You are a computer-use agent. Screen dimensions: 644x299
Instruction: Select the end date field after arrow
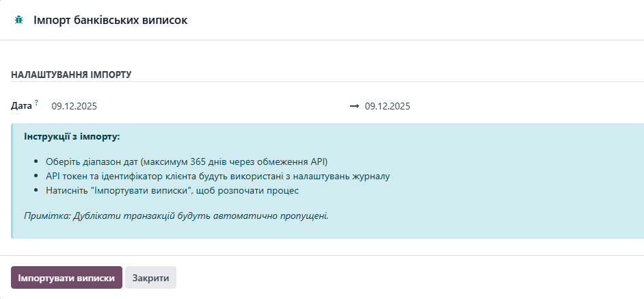[x=388, y=106]
